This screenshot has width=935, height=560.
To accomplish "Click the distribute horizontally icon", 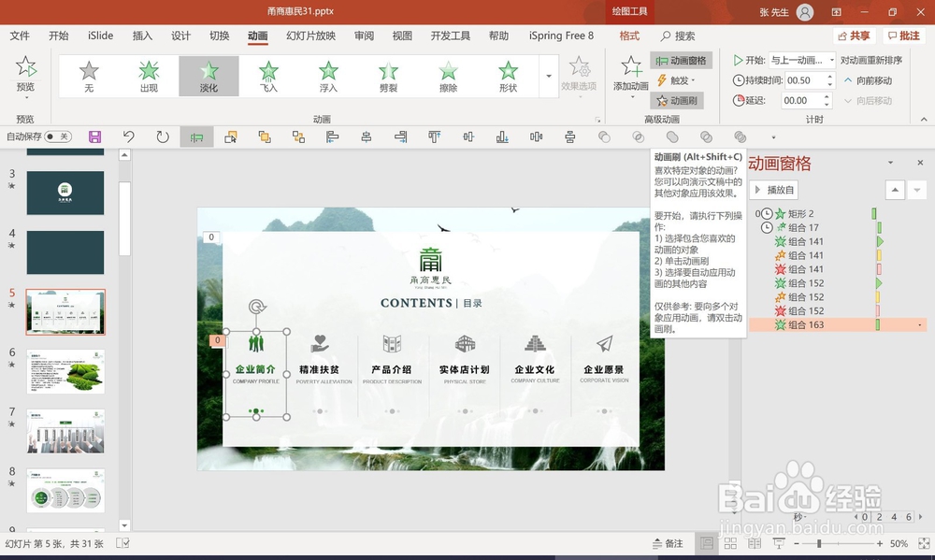I will (x=536, y=137).
